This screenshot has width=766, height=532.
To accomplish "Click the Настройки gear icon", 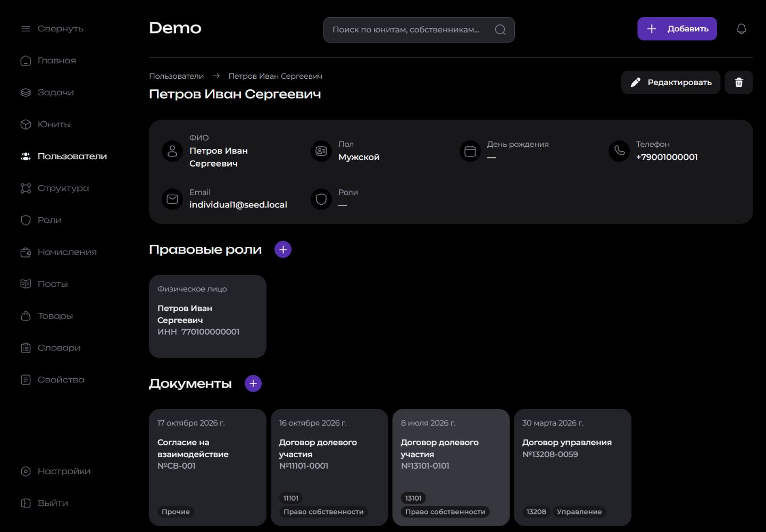I will (26, 471).
